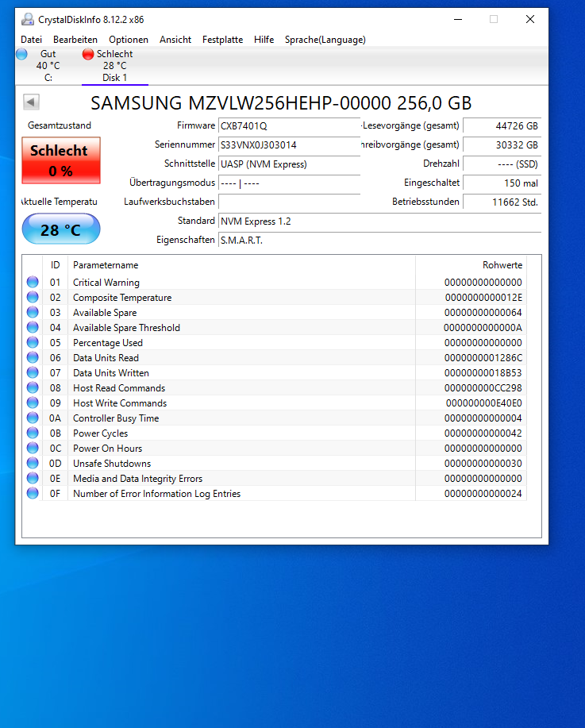
Task: Click the Übertragungsmodus field
Action: tap(289, 183)
